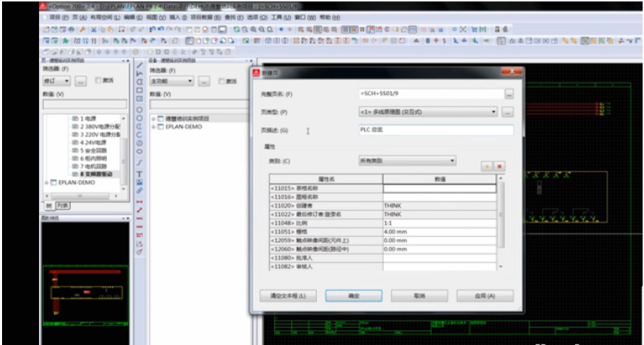Open the 主功能 filter dropdown
644x345 pixels.
coord(190,81)
